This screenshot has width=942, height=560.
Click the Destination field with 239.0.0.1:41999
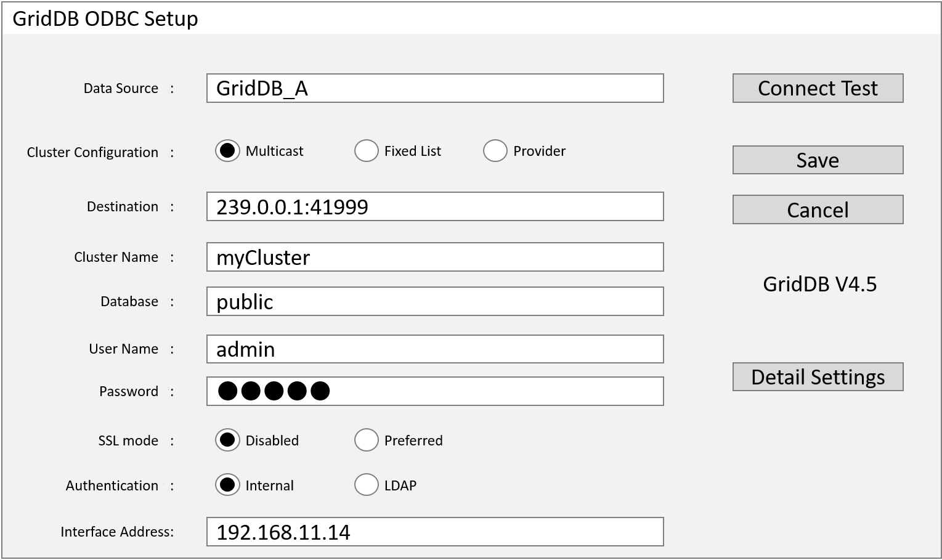click(x=435, y=206)
